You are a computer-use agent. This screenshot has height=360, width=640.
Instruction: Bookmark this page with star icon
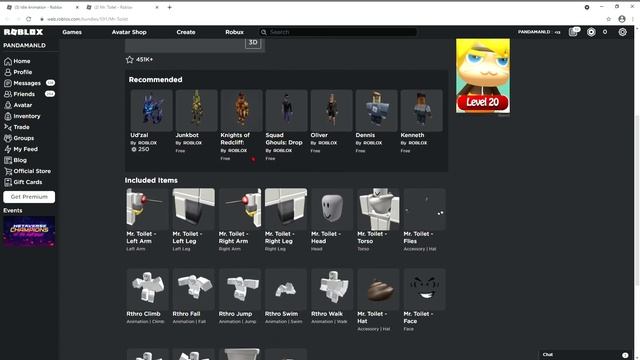pos(609,19)
